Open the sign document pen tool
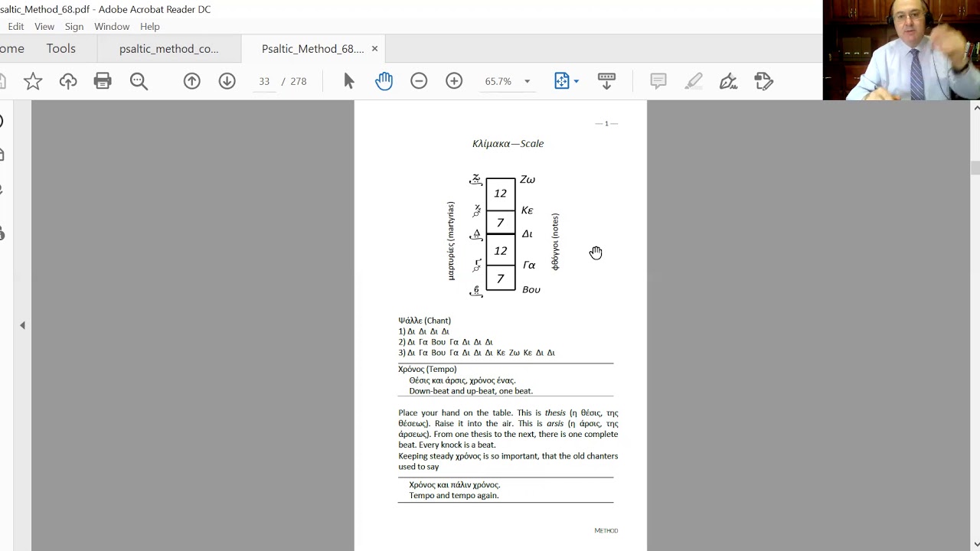 tap(729, 81)
